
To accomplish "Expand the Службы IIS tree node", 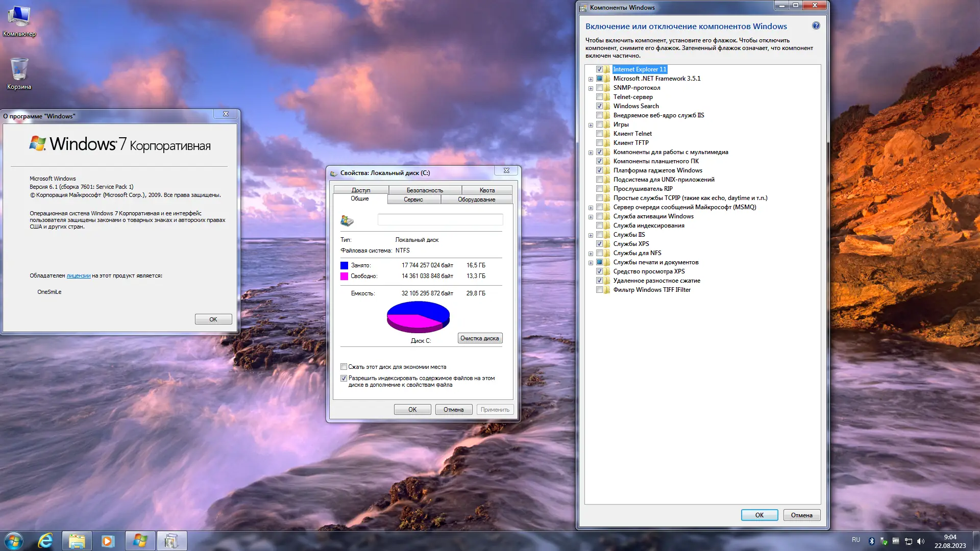I will (591, 235).
